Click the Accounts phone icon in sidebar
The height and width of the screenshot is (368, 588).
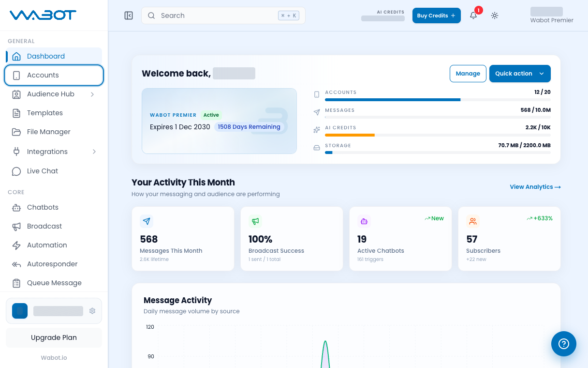[16, 75]
